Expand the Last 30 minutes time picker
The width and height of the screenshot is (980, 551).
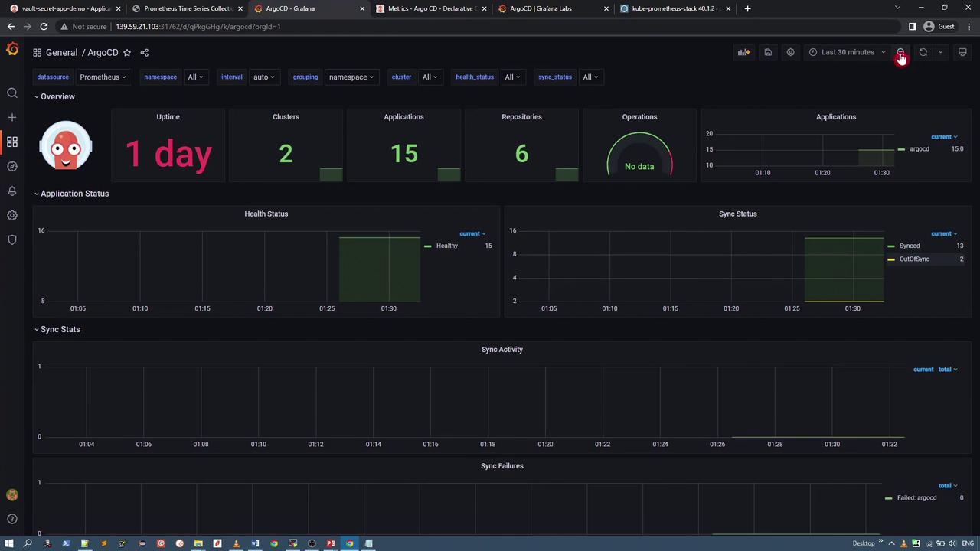point(847,52)
